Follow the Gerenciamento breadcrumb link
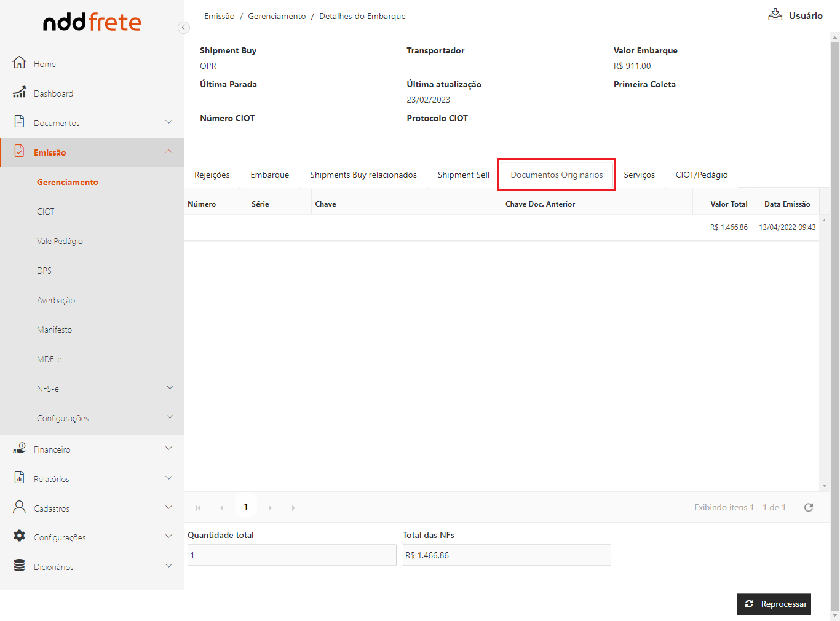Viewport: 840px width, 621px height. coord(277,17)
